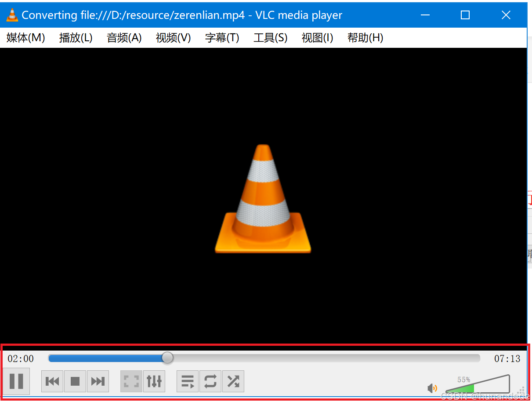
Task: Show the playlist panel
Action: (188, 381)
